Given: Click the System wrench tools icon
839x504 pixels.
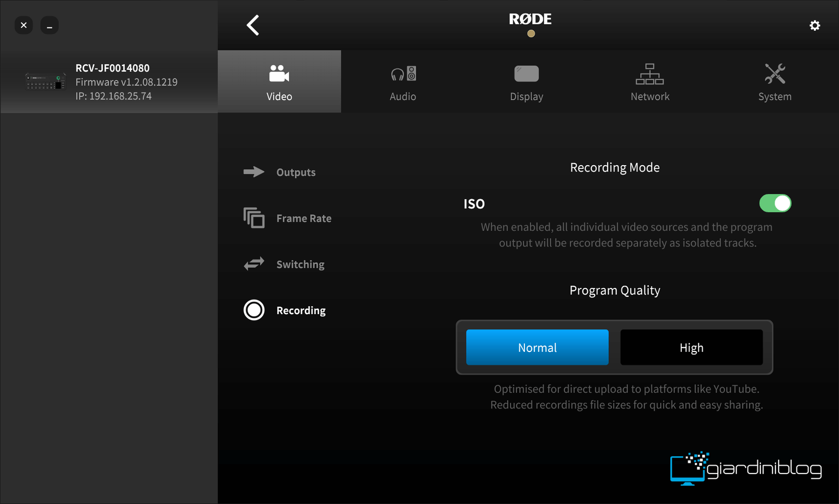Looking at the screenshot, I should point(775,73).
